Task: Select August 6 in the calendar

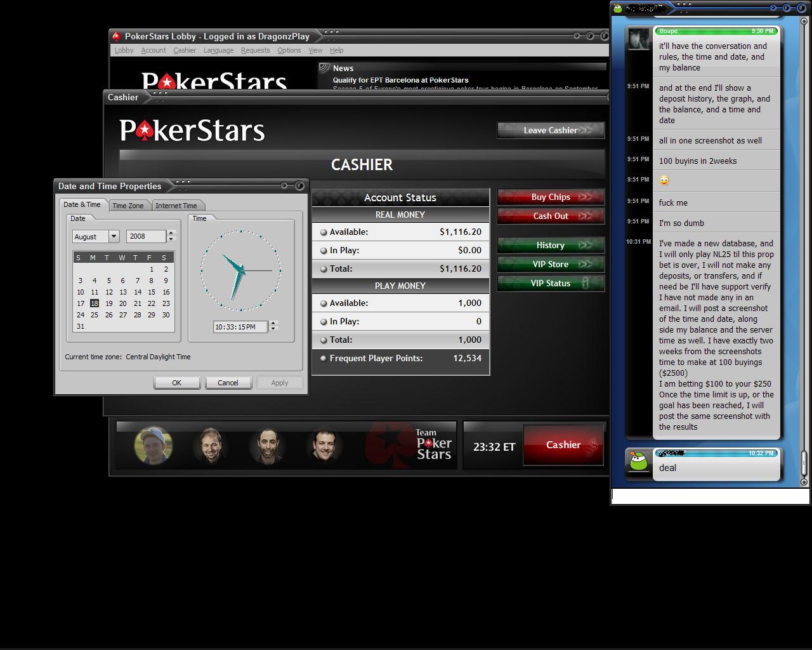Action: (x=123, y=281)
